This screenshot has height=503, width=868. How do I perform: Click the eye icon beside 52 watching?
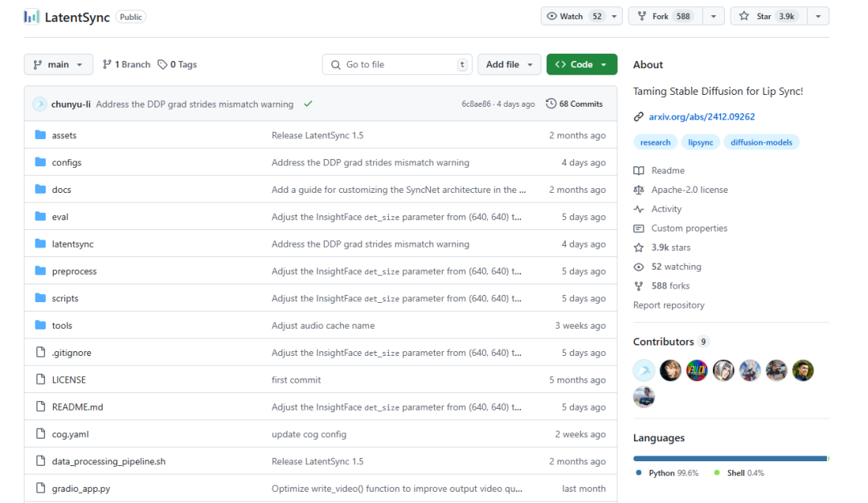639,267
